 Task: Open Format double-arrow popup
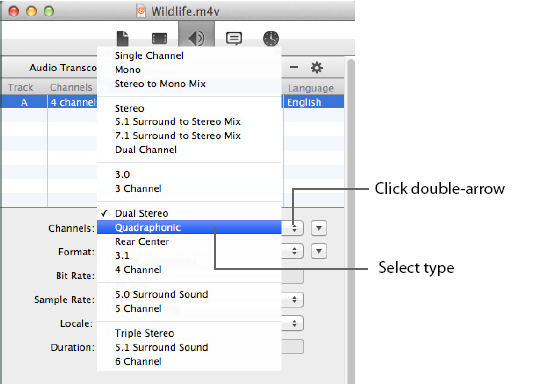tap(294, 251)
